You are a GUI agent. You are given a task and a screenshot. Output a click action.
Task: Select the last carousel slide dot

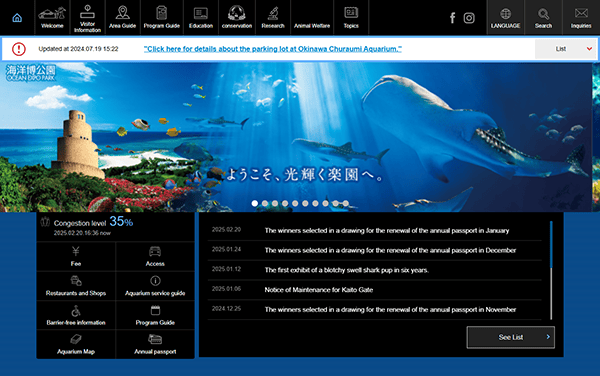pyautogui.click(x=346, y=203)
